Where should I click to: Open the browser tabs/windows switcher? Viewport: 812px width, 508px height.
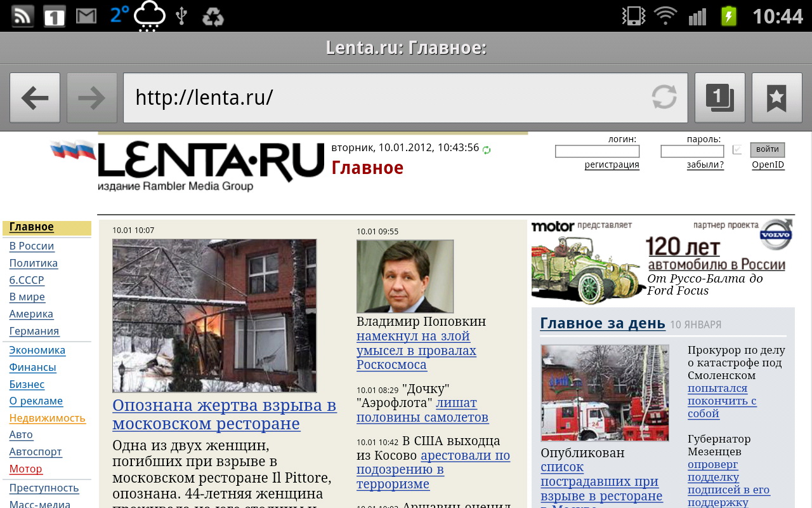tap(720, 98)
